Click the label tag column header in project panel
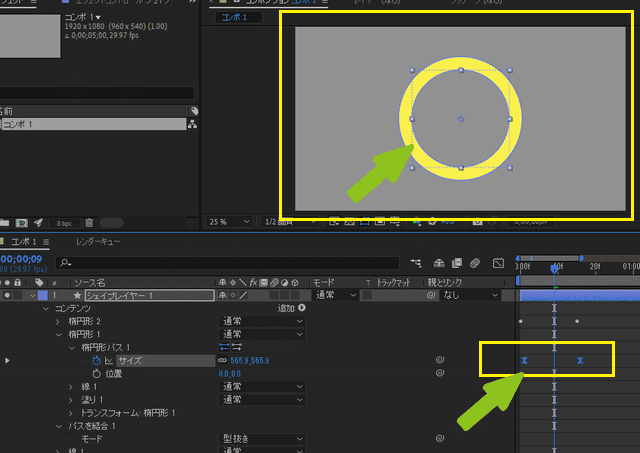This screenshot has height=453, width=640. (x=194, y=111)
